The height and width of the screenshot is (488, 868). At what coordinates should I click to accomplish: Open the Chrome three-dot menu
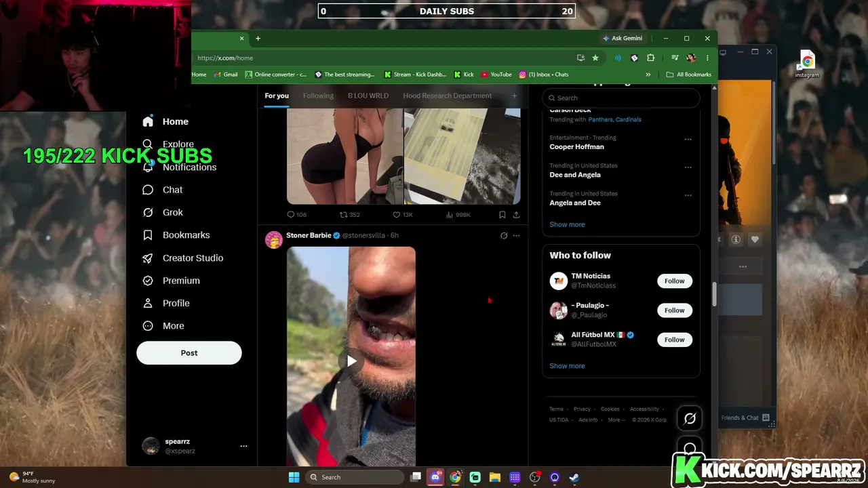click(x=707, y=58)
